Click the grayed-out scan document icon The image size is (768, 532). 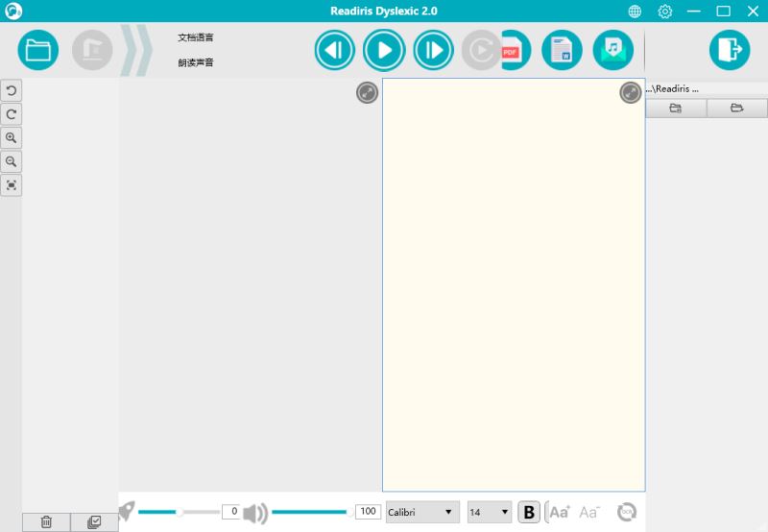tap(92, 50)
